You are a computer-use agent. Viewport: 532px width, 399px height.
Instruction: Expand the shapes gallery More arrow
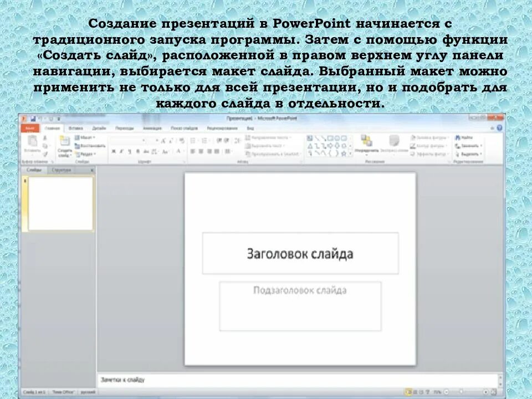tap(350, 154)
